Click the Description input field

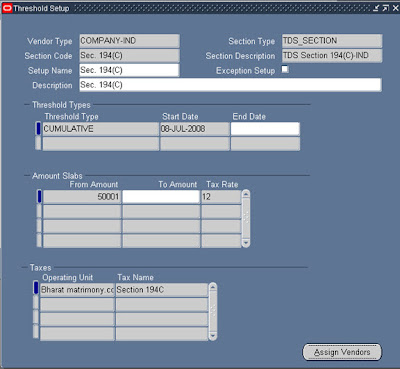230,85
